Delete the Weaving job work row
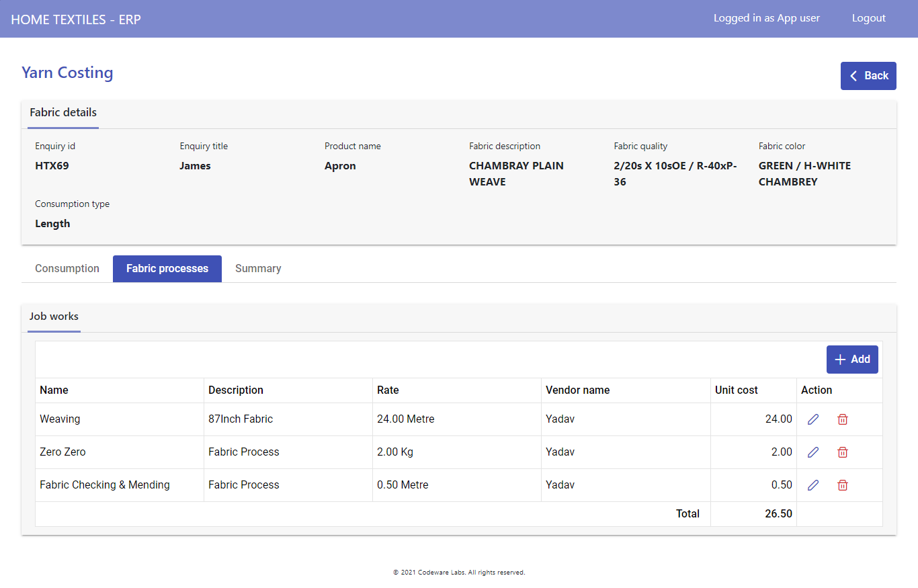 tap(843, 419)
